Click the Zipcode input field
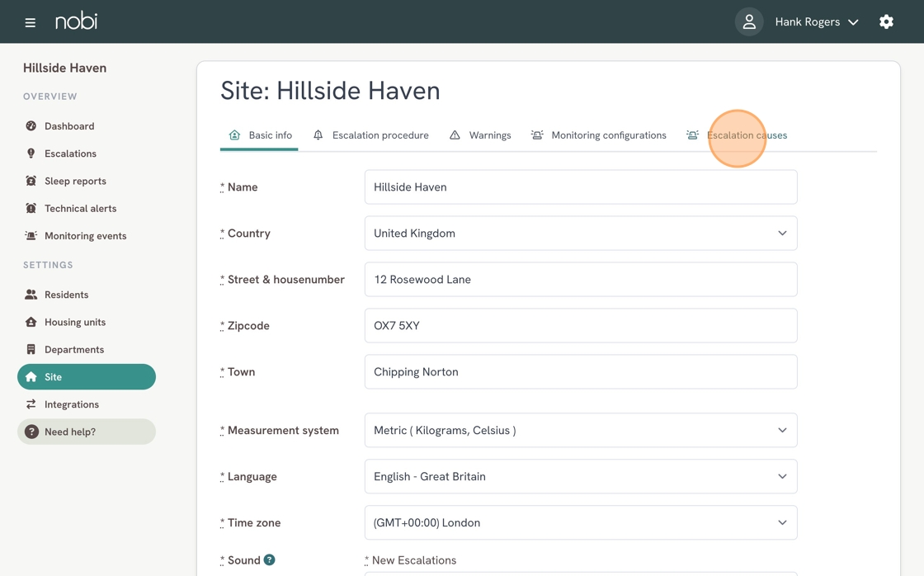Screen dimensions: 924x576 tap(580, 326)
